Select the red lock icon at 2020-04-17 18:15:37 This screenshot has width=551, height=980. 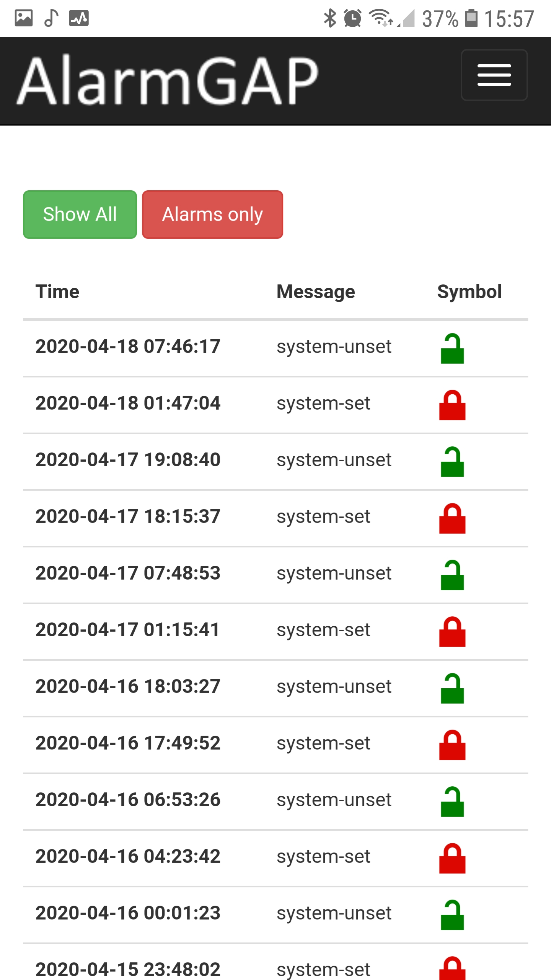452,518
